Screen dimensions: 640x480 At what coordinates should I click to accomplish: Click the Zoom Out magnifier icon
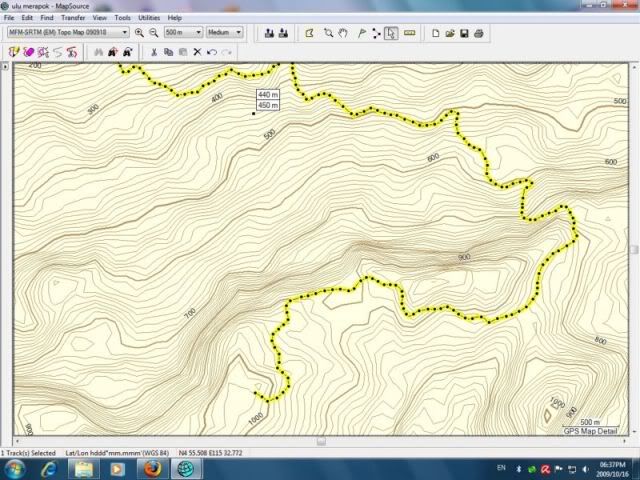click(x=153, y=33)
